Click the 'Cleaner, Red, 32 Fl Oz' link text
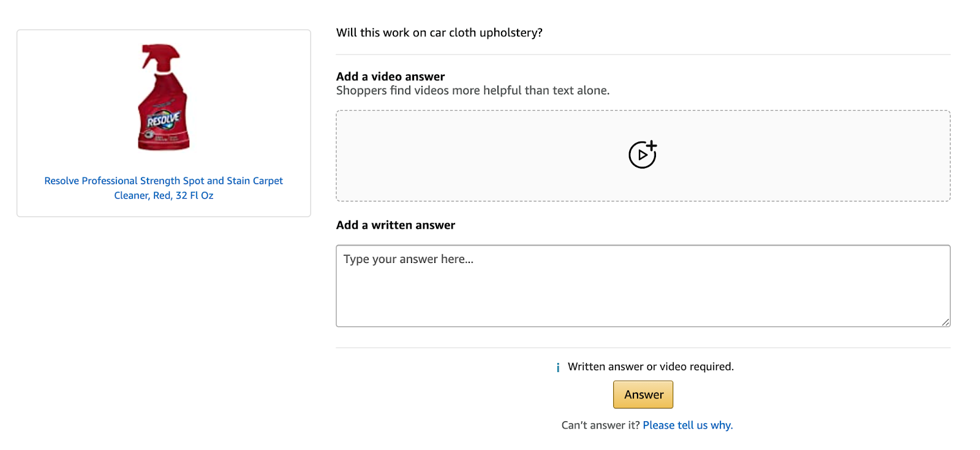980x450 pixels. point(164,196)
